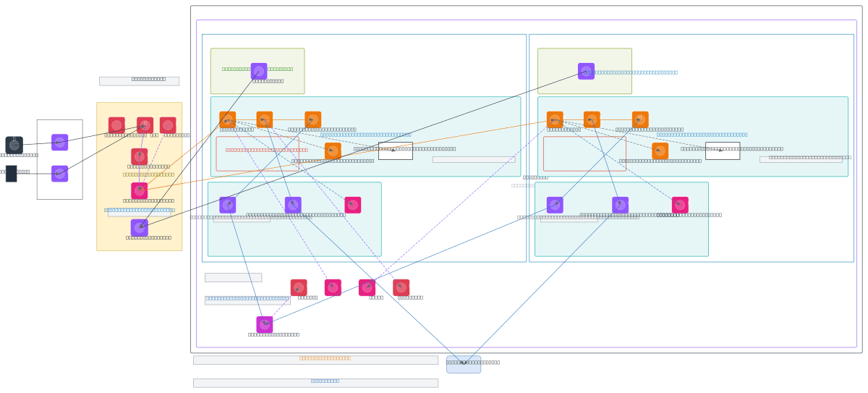Viewport: 868px width, 393px height.
Task: Click the purple icon in the right green box
Action: [x=586, y=71]
